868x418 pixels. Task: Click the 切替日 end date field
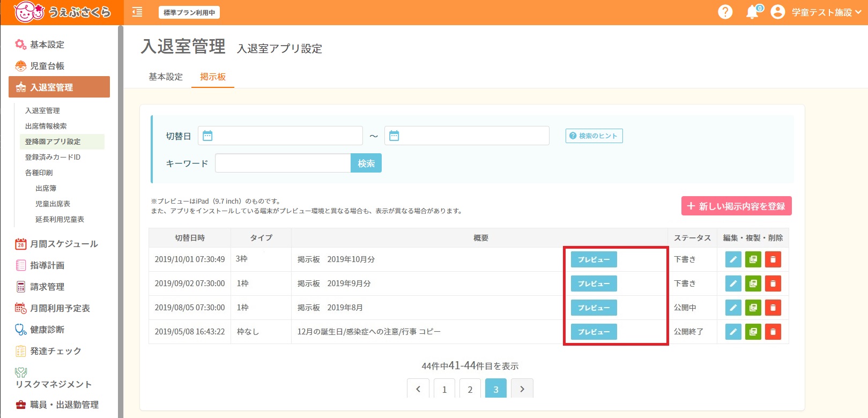tap(467, 136)
